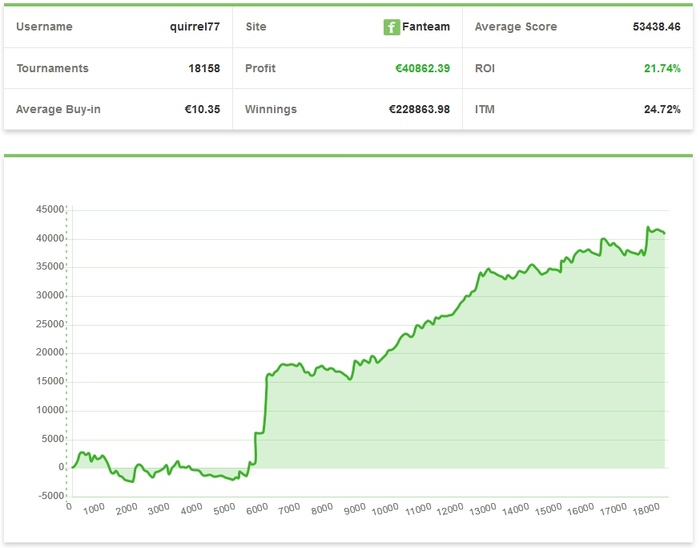Click the 12000 x-axis label

(450, 509)
